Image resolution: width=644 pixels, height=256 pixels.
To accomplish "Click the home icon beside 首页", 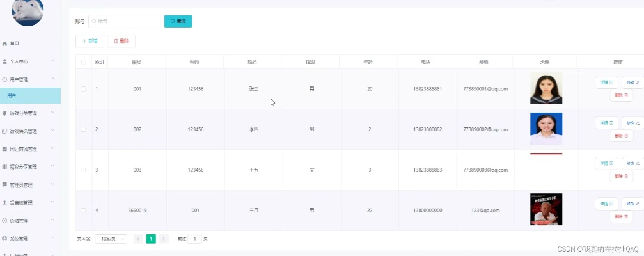I will (4, 44).
